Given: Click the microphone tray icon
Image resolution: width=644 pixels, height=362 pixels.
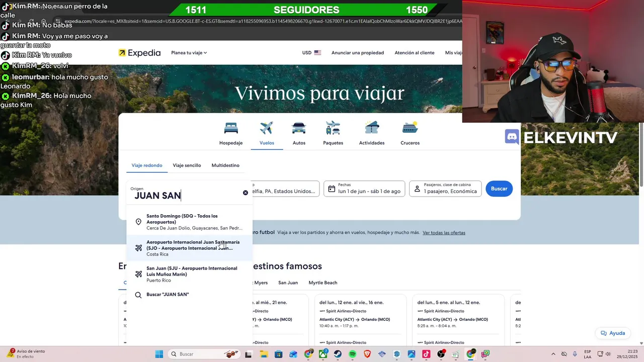Looking at the screenshot, I should [x=575, y=354].
